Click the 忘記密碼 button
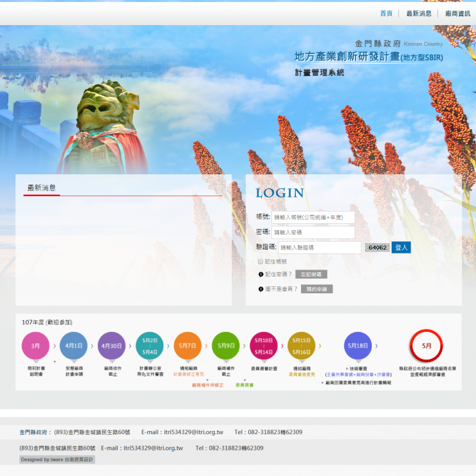The image size is (476, 476). pyautogui.click(x=311, y=275)
